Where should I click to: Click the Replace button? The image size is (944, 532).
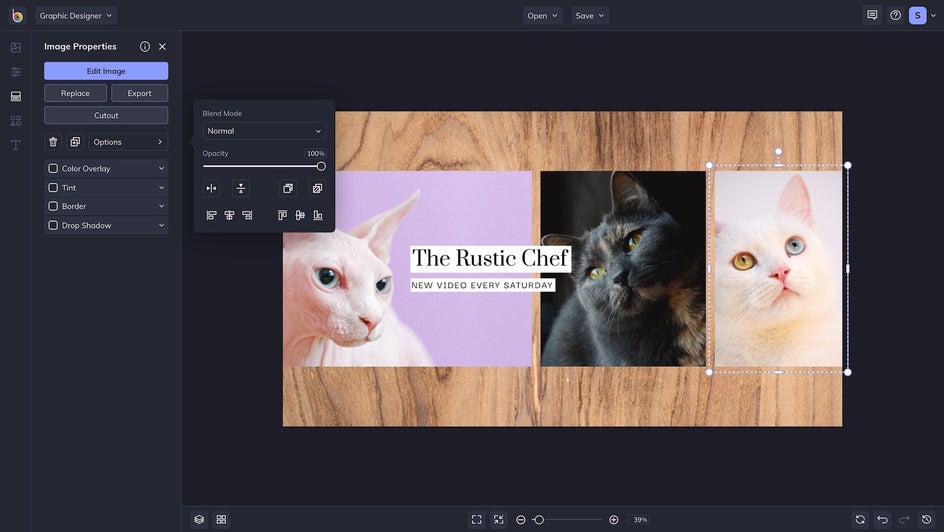click(75, 93)
